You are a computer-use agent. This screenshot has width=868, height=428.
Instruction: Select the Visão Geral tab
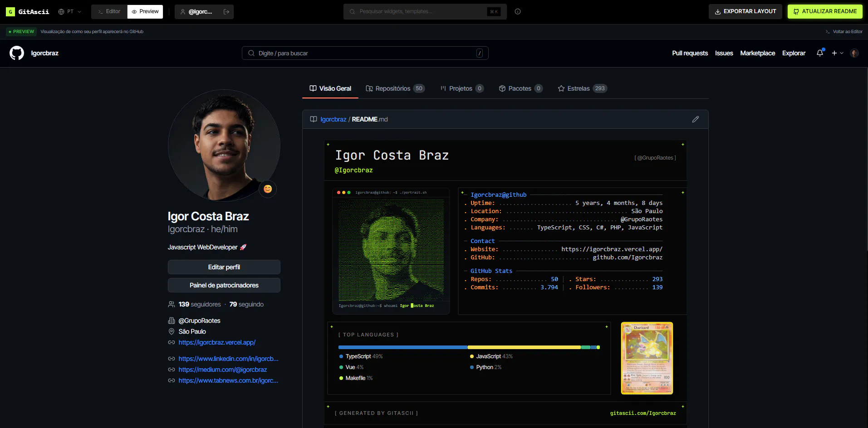click(x=330, y=88)
